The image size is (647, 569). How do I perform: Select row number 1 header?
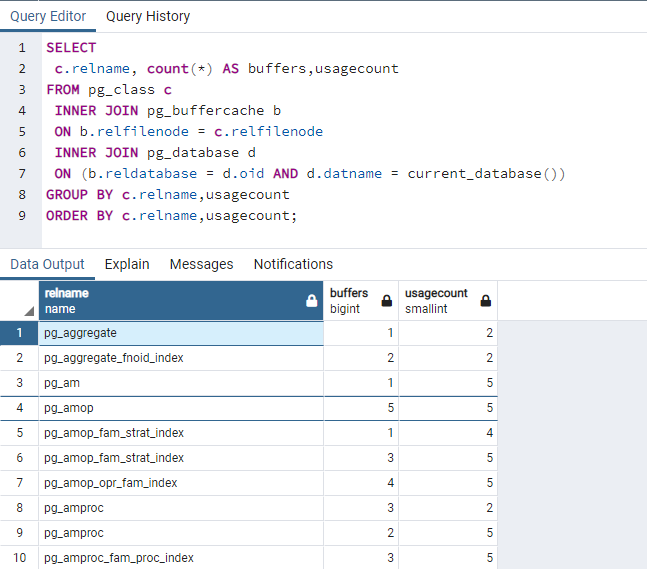coord(19,333)
